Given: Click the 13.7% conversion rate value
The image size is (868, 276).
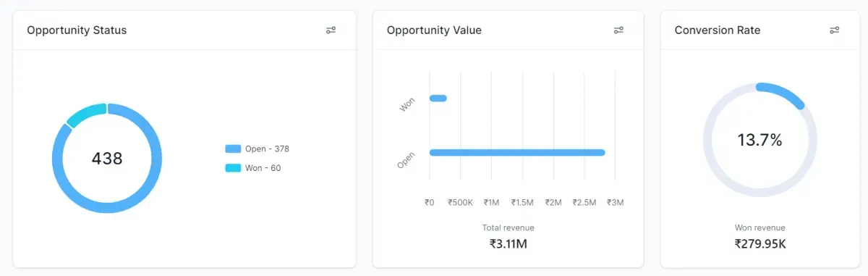Looking at the screenshot, I should [759, 141].
